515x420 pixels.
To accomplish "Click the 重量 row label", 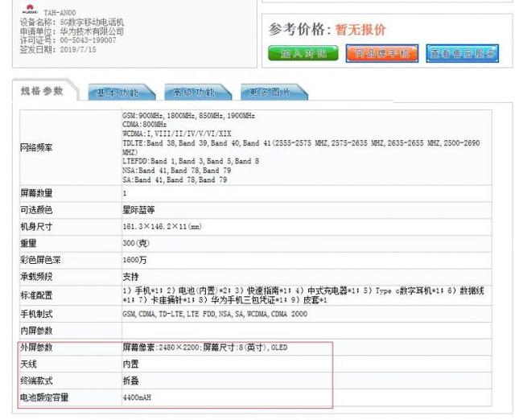I will pos(28,244).
